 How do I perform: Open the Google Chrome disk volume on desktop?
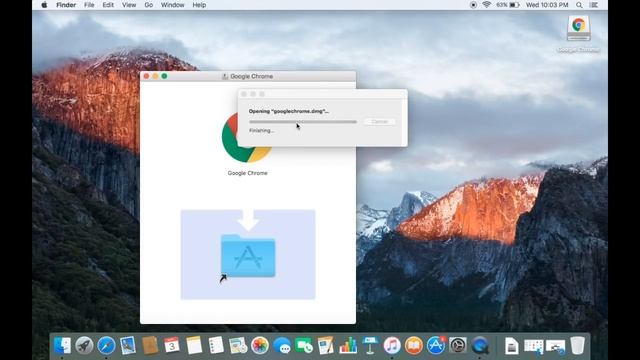(x=578, y=29)
